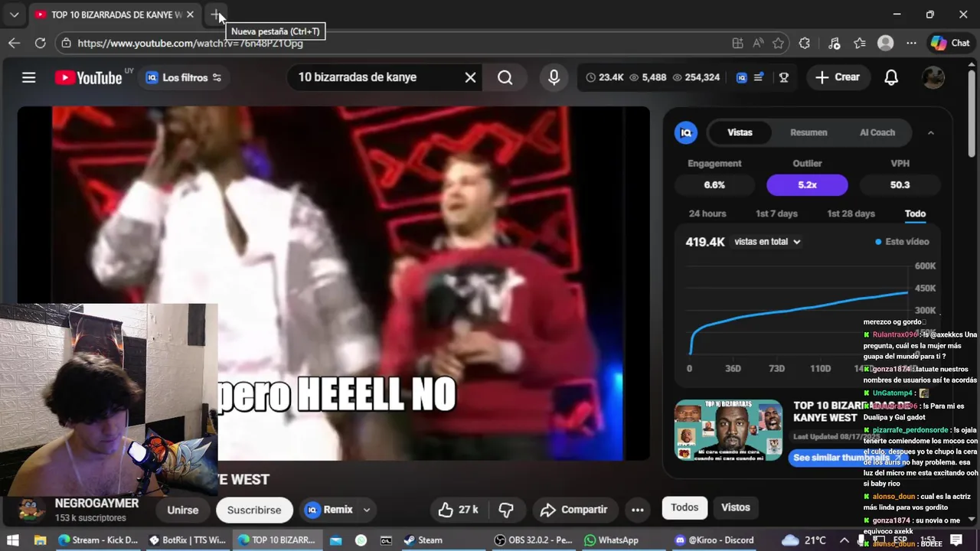
Task: Go to YouTube home via logo
Action: pyautogui.click(x=88, y=77)
